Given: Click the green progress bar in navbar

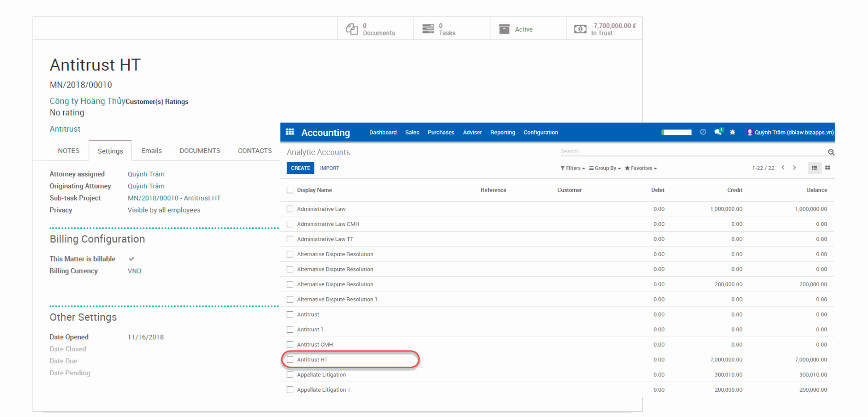Looking at the screenshot, I should [677, 133].
